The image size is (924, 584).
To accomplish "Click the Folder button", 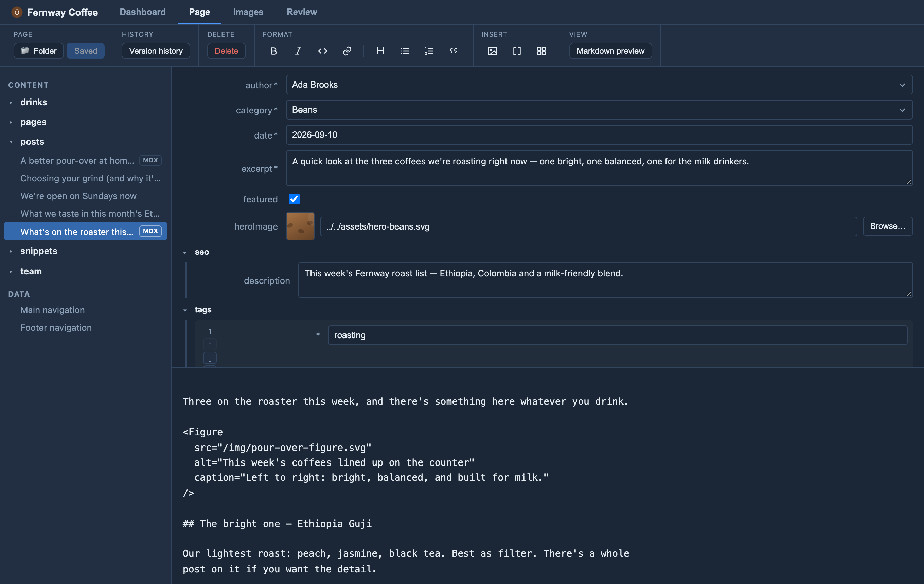I will pos(39,51).
